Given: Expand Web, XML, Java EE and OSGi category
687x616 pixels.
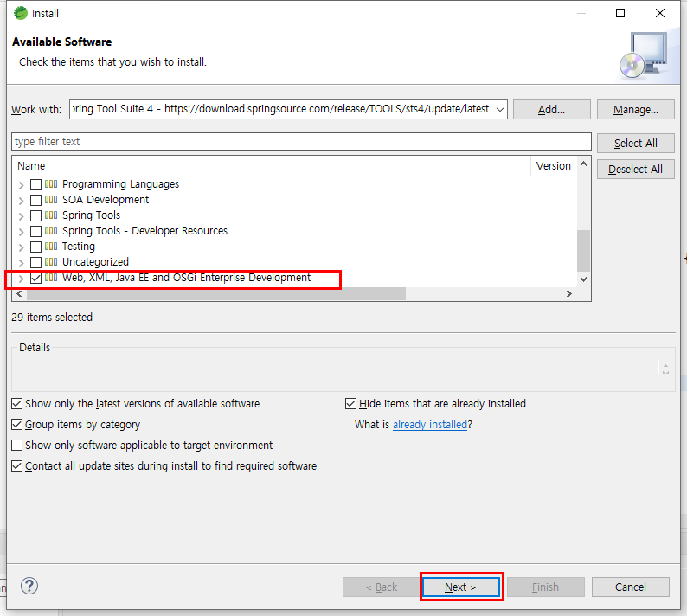Looking at the screenshot, I should point(21,279).
